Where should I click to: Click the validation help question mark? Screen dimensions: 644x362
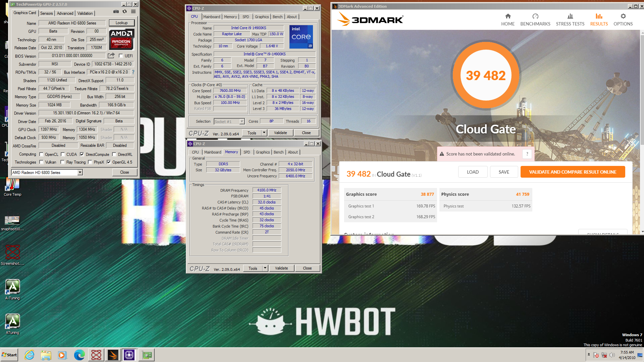(x=527, y=154)
